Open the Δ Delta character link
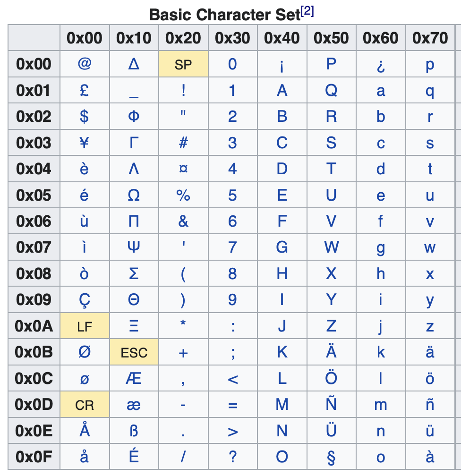The image size is (461, 476). (x=134, y=64)
